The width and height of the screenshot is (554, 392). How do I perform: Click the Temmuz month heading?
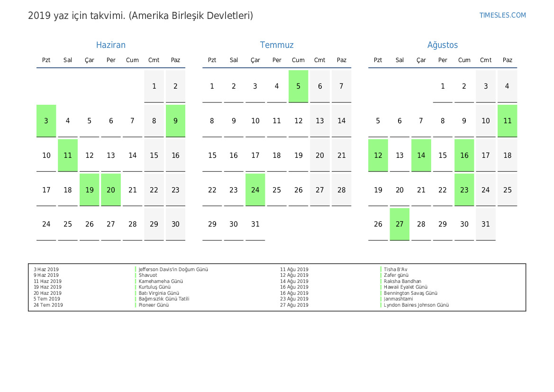pos(277,45)
